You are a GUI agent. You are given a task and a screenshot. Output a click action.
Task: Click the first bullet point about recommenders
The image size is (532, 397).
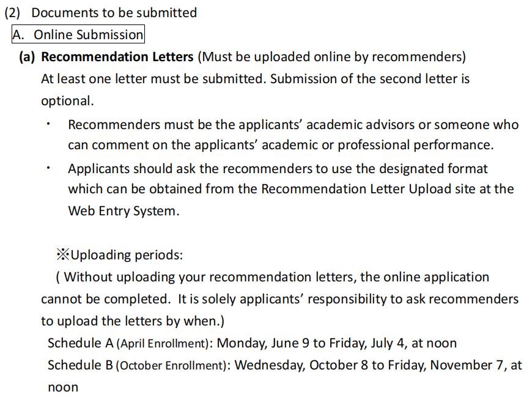(48, 125)
